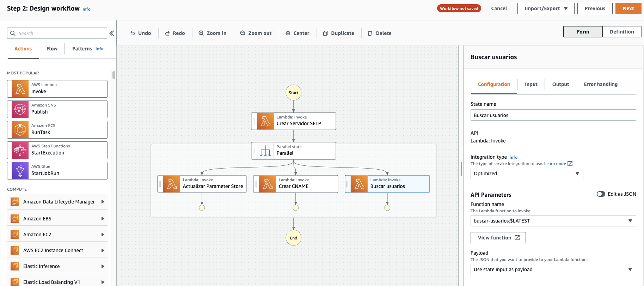Click the actions Search field

[x=57, y=33]
